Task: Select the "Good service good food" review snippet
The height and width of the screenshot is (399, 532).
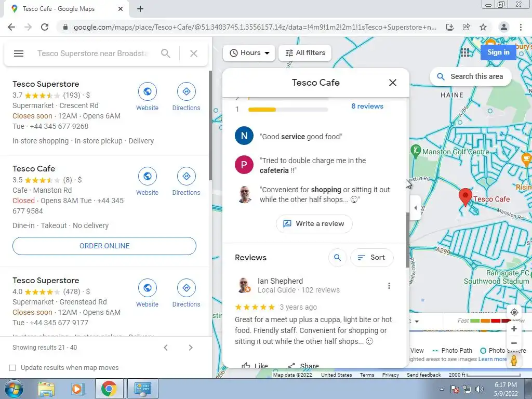Action: coord(301,137)
